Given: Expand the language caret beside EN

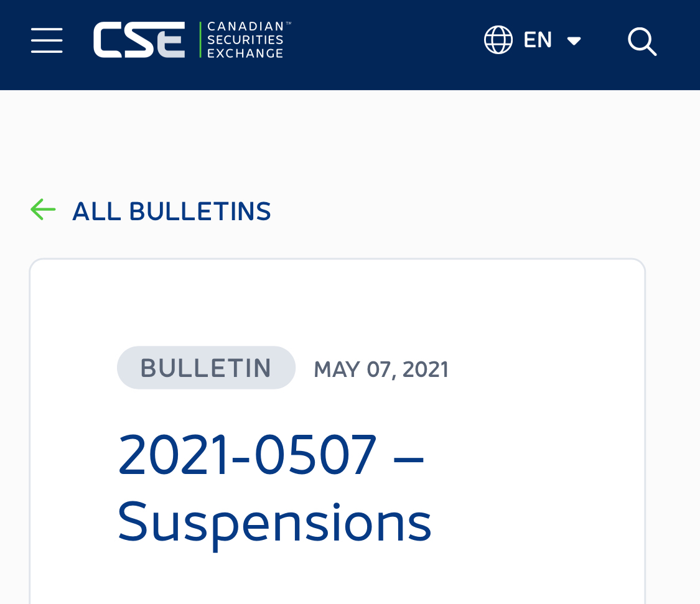Looking at the screenshot, I should click(574, 41).
